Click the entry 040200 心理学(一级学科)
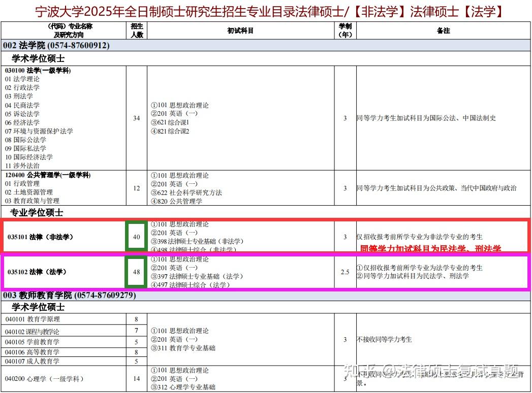The width and height of the screenshot is (532, 393). pyautogui.click(x=44, y=379)
